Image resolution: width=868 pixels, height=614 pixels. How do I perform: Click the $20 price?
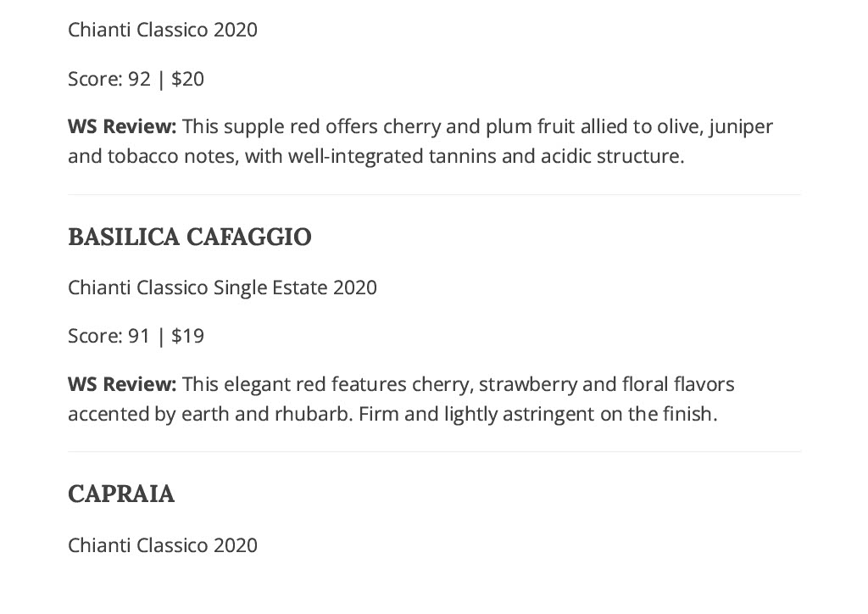click(x=187, y=79)
